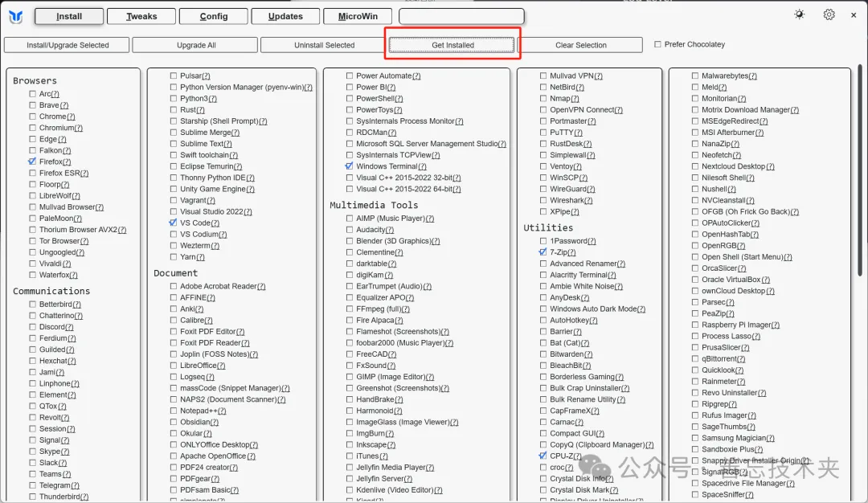Check the Chrome checkbox

tap(33, 117)
